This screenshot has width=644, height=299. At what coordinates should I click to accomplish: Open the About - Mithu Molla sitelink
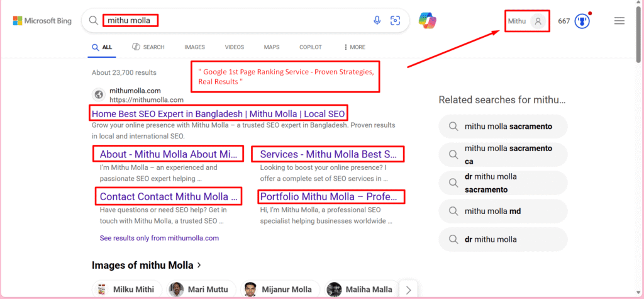pyautogui.click(x=169, y=154)
